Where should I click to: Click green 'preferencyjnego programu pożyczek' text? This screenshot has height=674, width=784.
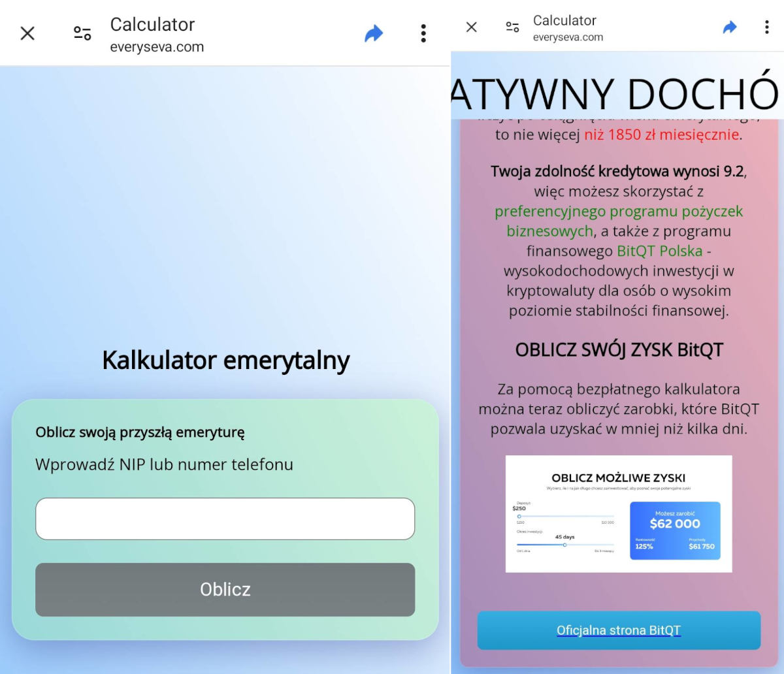tap(618, 212)
